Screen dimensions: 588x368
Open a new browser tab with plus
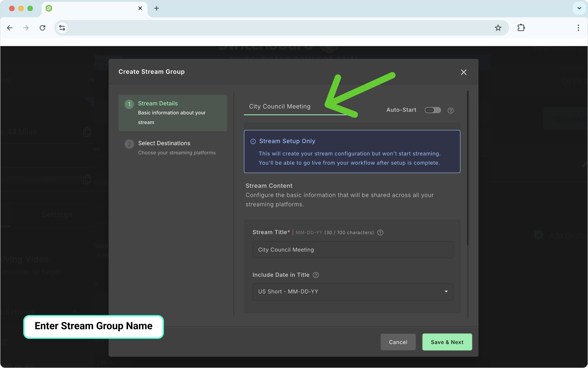[x=157, y=8]
